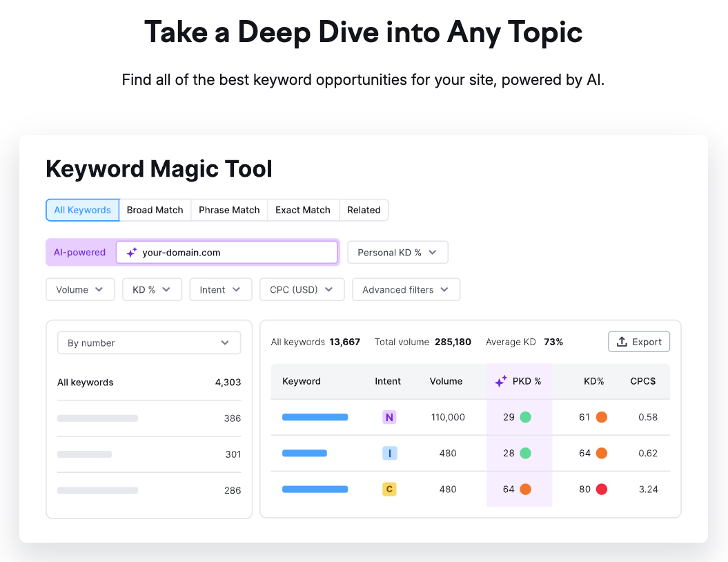Switch to the Related tab
Viewport: 728px width, 562px height.
point(364,210)
